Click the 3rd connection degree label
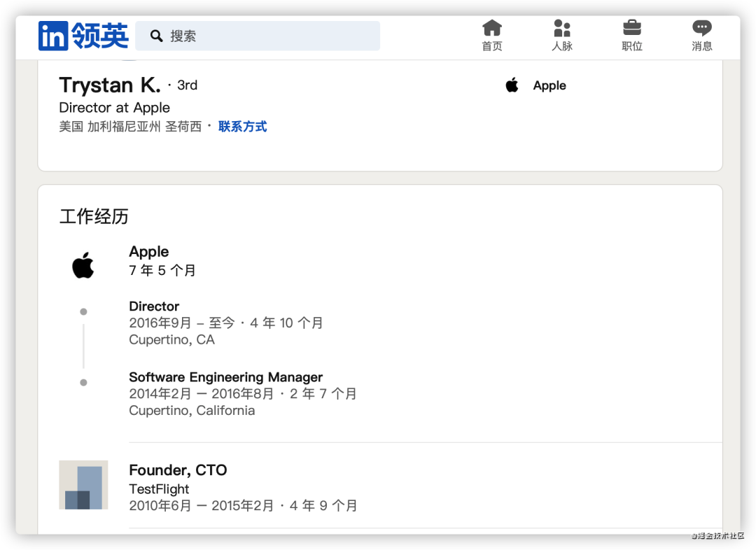 187,85
